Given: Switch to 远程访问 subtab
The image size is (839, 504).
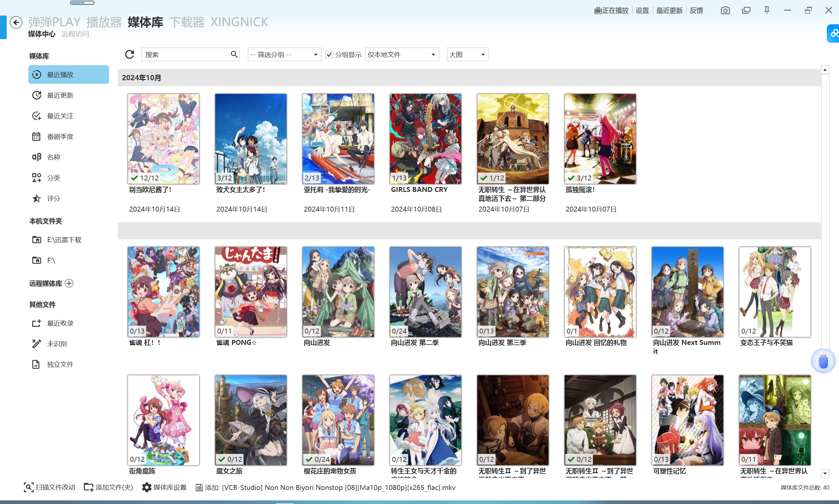Looking at the screenshot, I should (75, 34).
